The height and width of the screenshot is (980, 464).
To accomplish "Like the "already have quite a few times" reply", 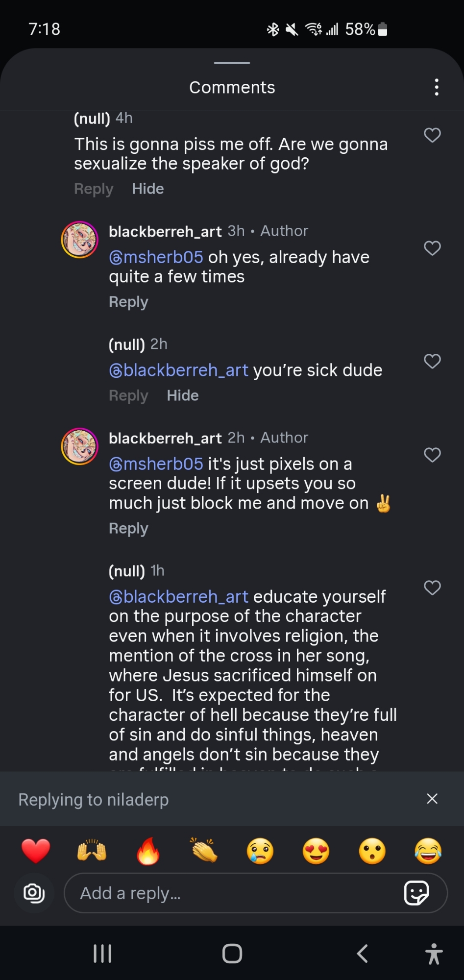I will [432, 248].
